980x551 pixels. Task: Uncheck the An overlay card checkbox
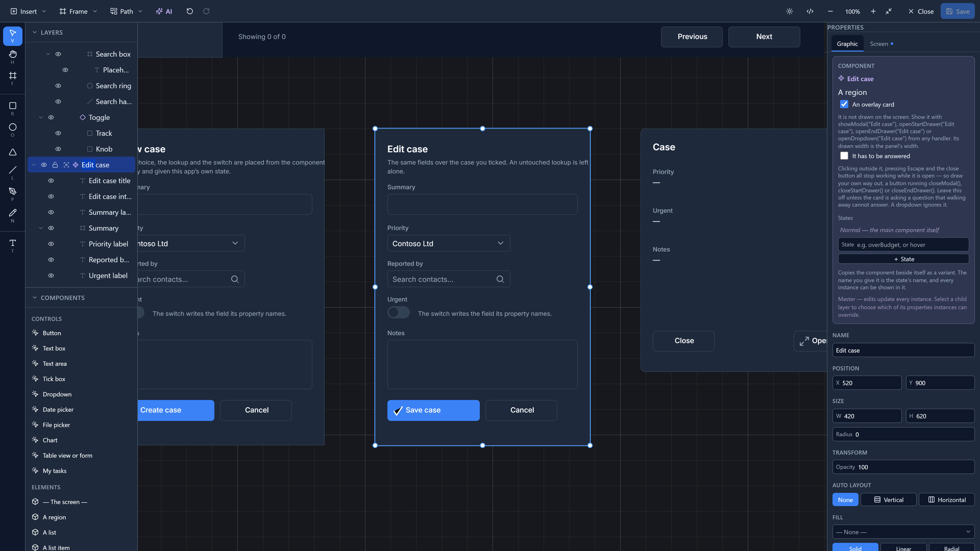844,104
